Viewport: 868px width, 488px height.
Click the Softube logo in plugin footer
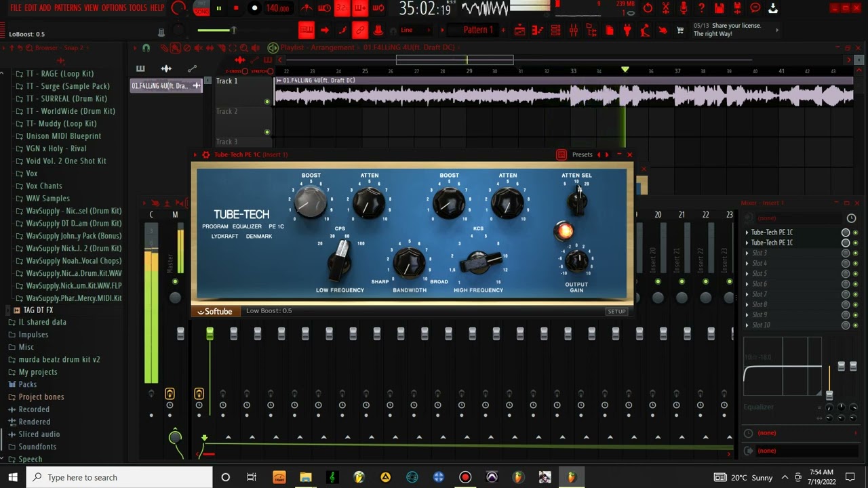coord(215,311)
